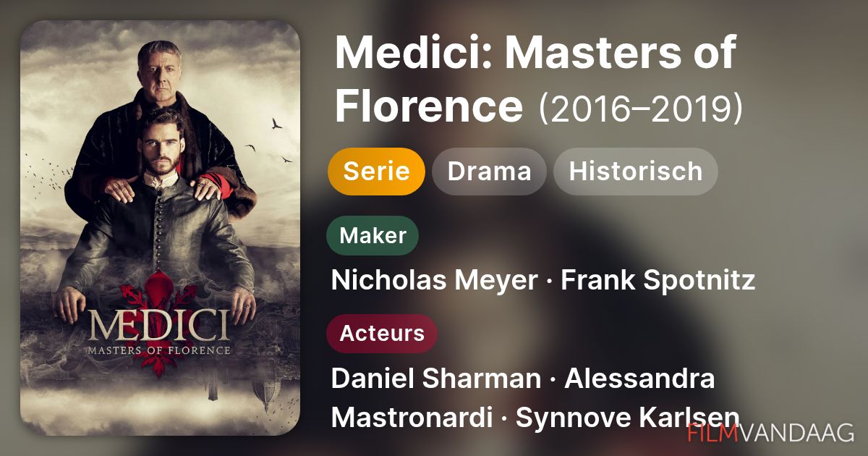
Task: Click the green Maker label
Action: [x=373, y=235]
